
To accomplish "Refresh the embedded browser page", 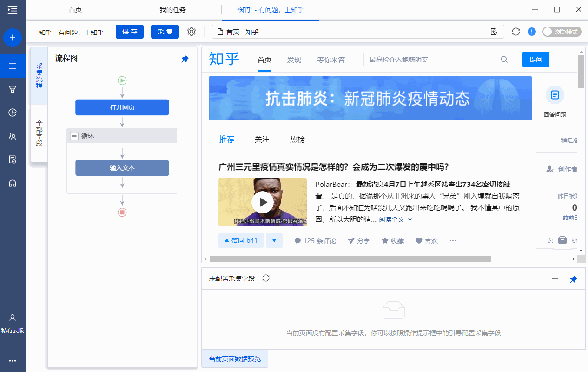I will coord(516,32).
